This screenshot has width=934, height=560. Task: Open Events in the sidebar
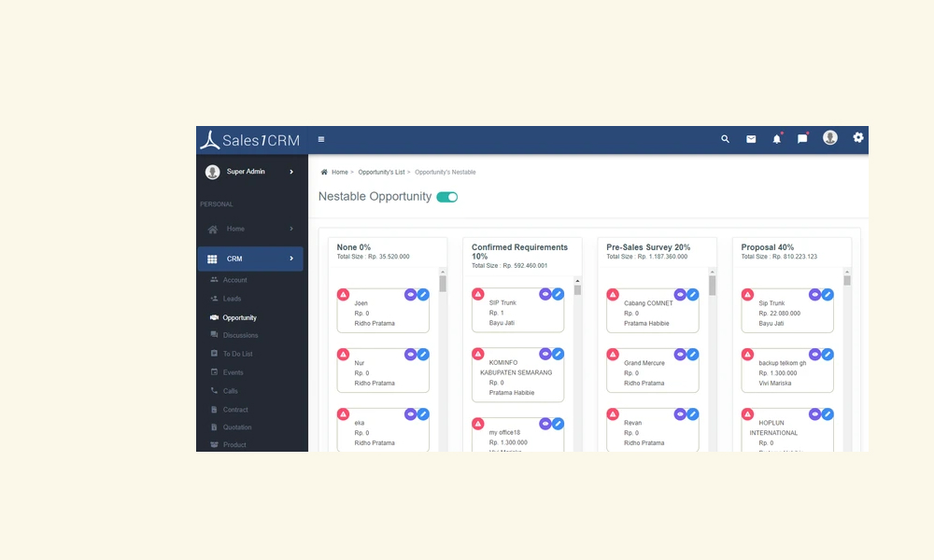tap(233, 372)
